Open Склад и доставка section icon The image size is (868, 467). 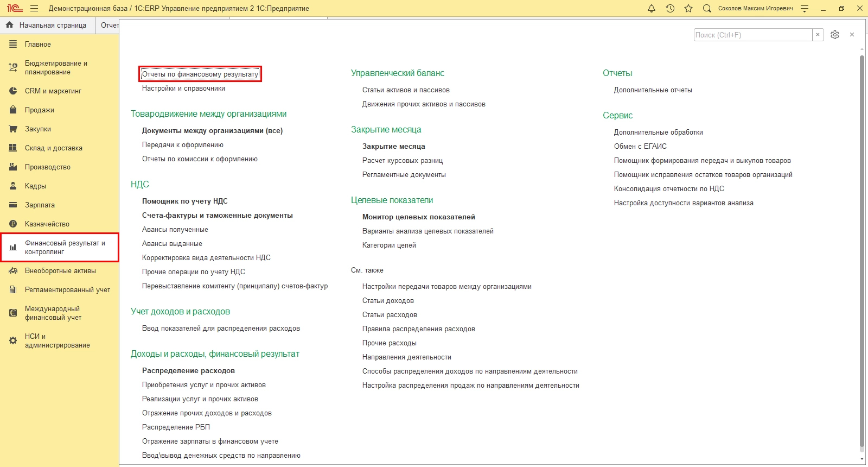click(13, 148)
